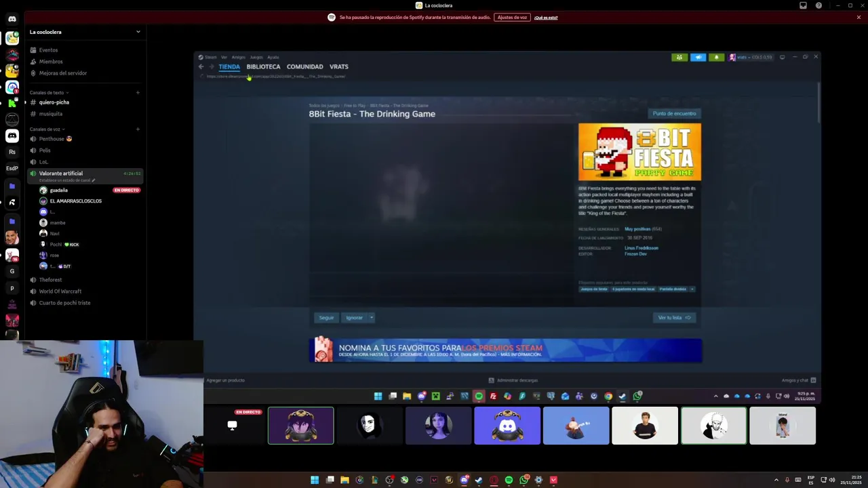Open WhatsApp on bottom taskbar

coord(524,480)
